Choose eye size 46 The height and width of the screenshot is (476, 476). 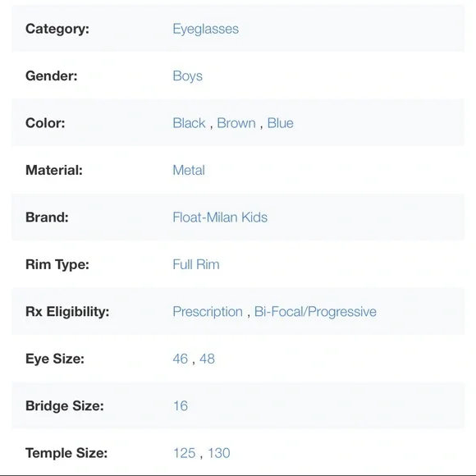(x=181, y=359)
